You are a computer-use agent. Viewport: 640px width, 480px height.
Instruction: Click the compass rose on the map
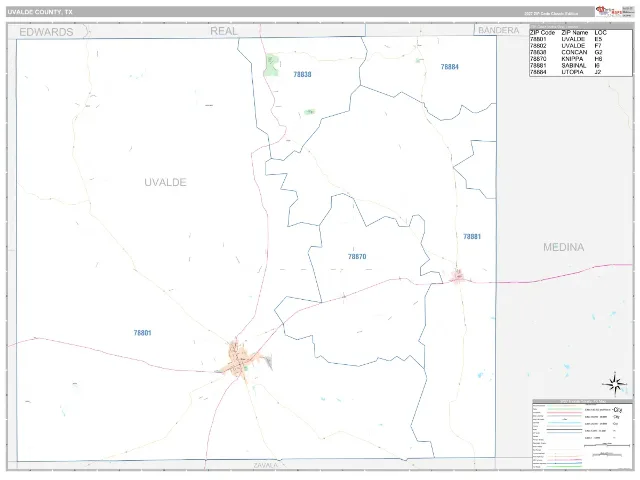[614, 384]
